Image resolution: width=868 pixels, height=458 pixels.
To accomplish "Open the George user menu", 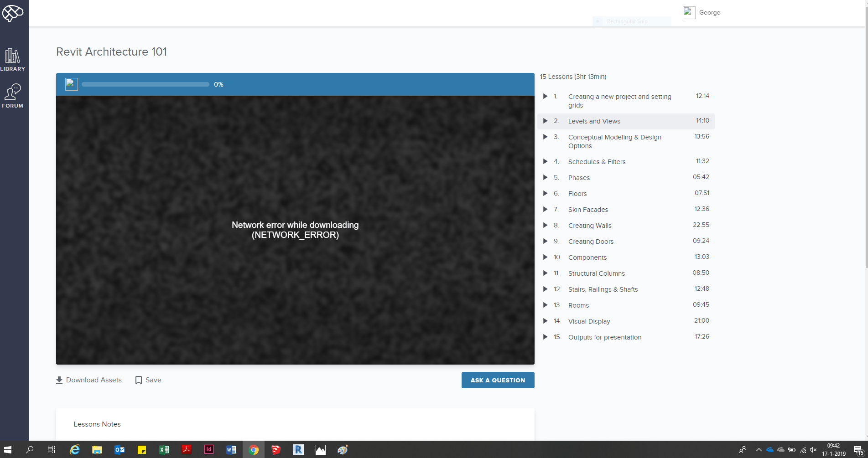I will 709,13.
